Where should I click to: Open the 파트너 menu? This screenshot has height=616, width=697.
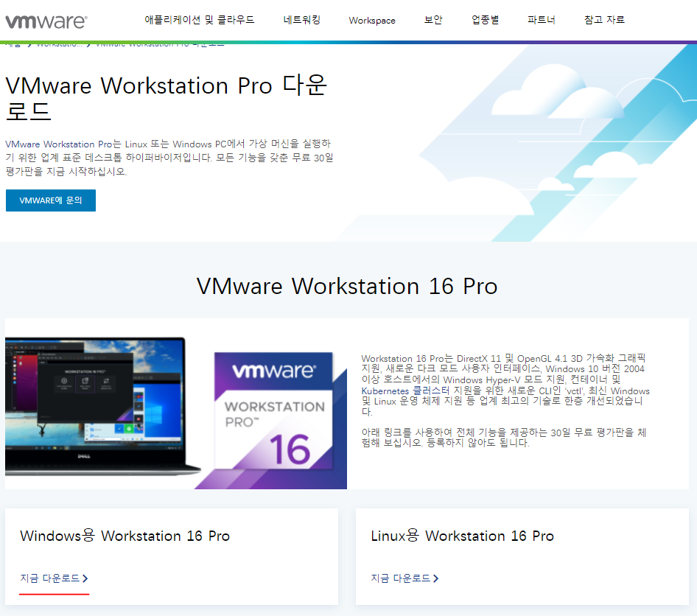[x=542, y=20]
